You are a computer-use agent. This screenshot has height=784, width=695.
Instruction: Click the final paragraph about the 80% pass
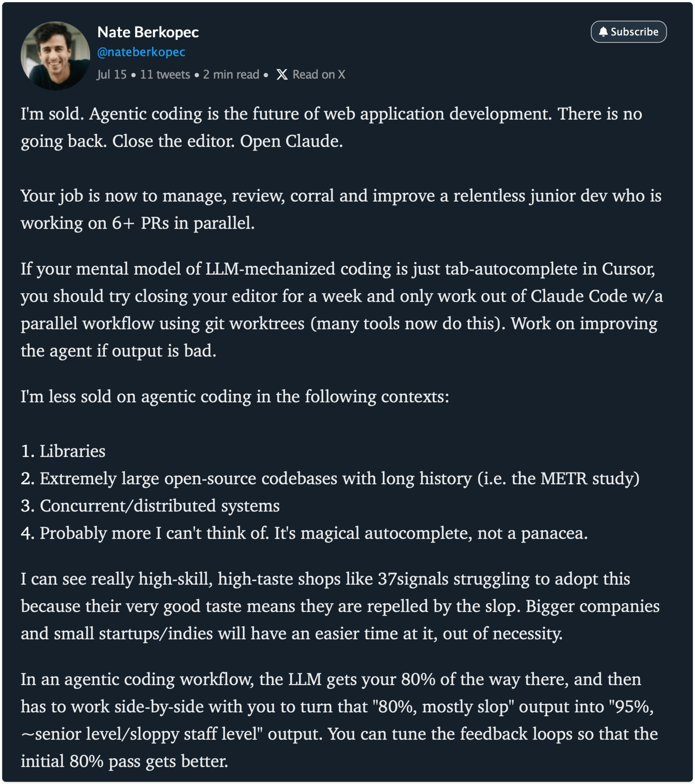coord(339,720)
